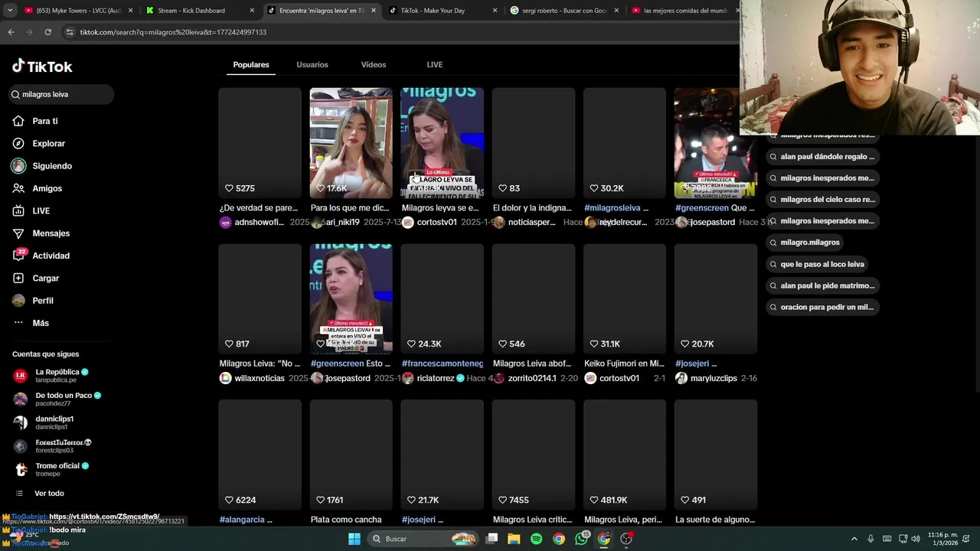Switch to the LIVE search tab

coord(435,64)
